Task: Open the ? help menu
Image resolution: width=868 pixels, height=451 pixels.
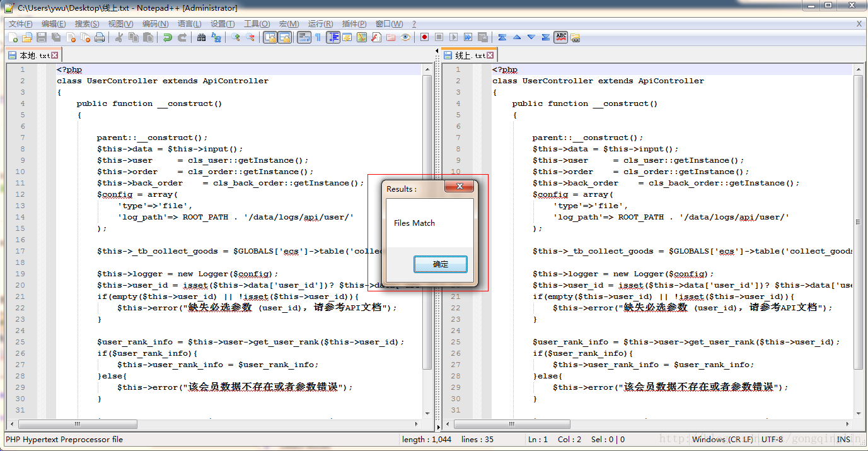Action: coord(414,24)
